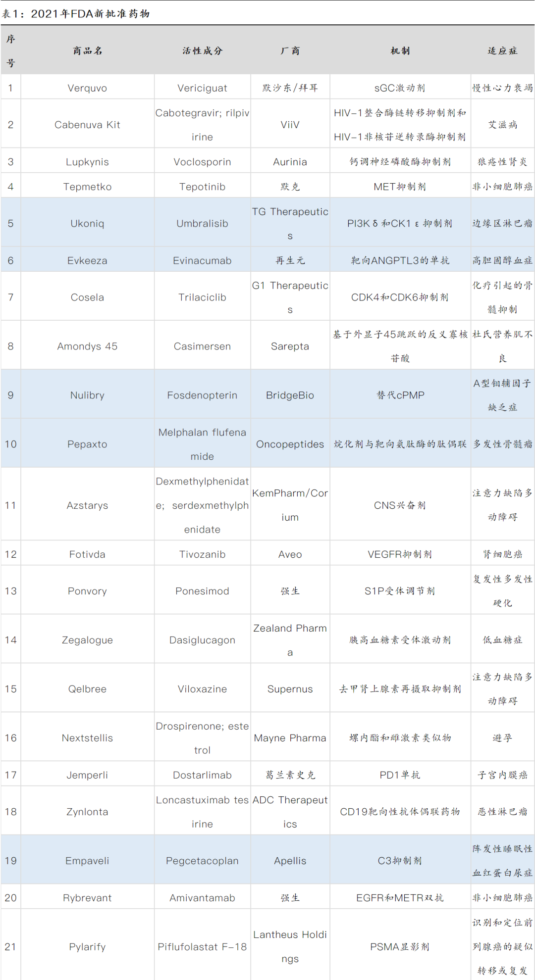Select the 'Nulibry' product name
This screenshot has height=980, width=535.
[x=87, y=395]
